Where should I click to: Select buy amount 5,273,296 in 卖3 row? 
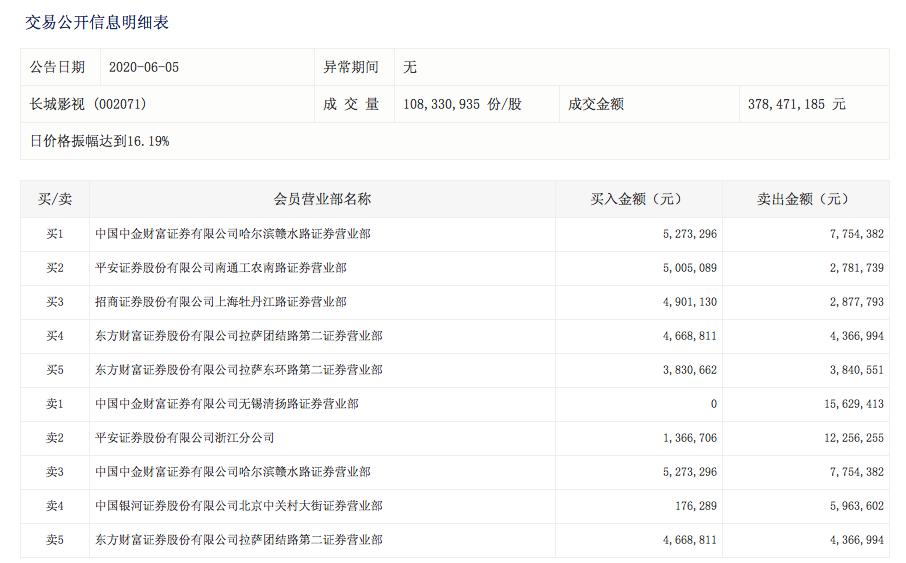click(690, 472)
